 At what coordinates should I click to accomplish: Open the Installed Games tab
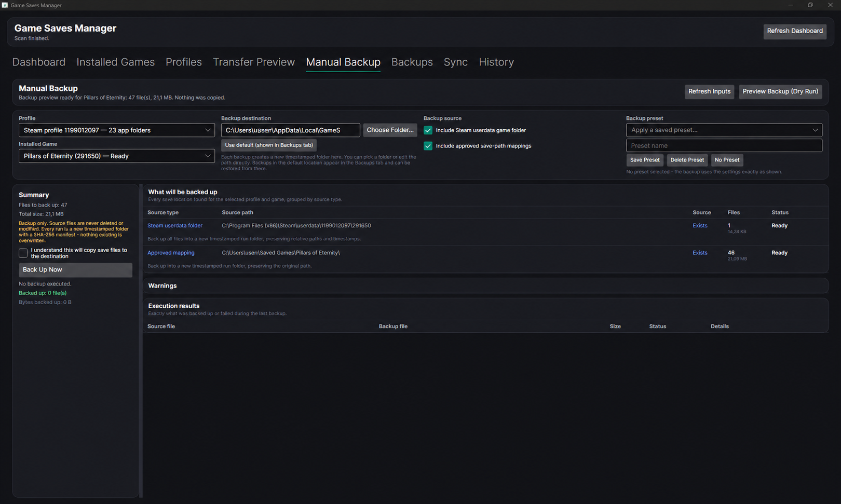pos(116,62)
